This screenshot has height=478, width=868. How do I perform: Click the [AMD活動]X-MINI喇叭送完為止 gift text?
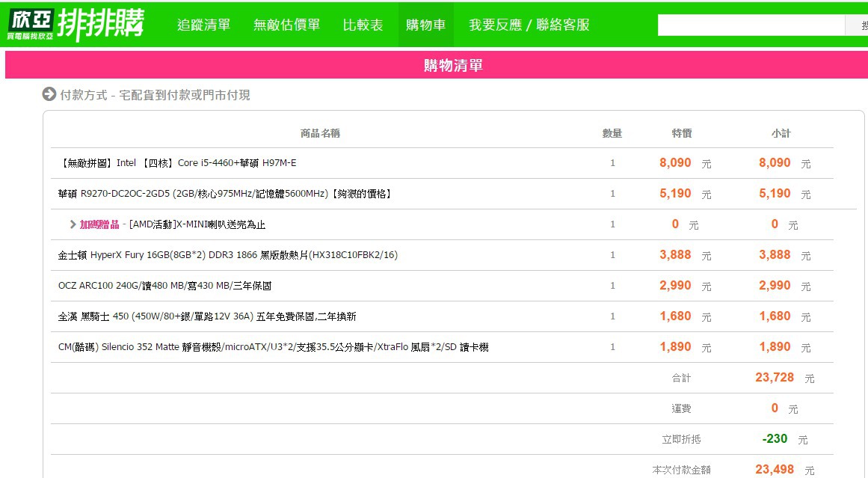click(197, 224)
